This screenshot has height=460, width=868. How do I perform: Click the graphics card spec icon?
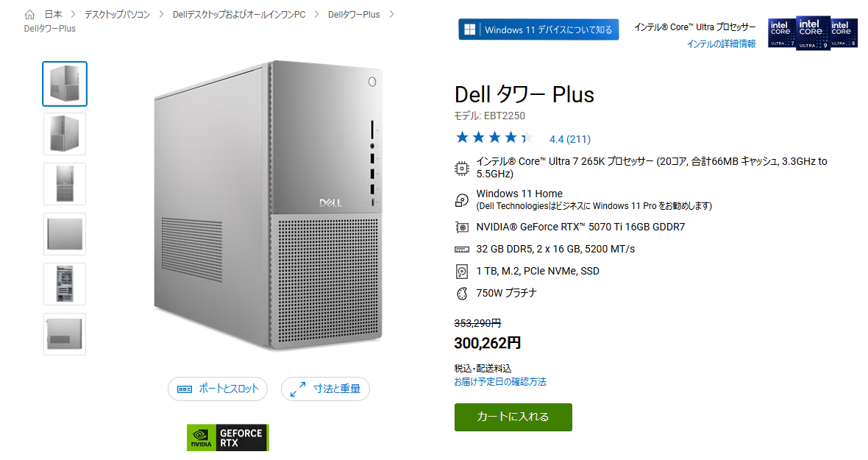[x=462, y=227]
